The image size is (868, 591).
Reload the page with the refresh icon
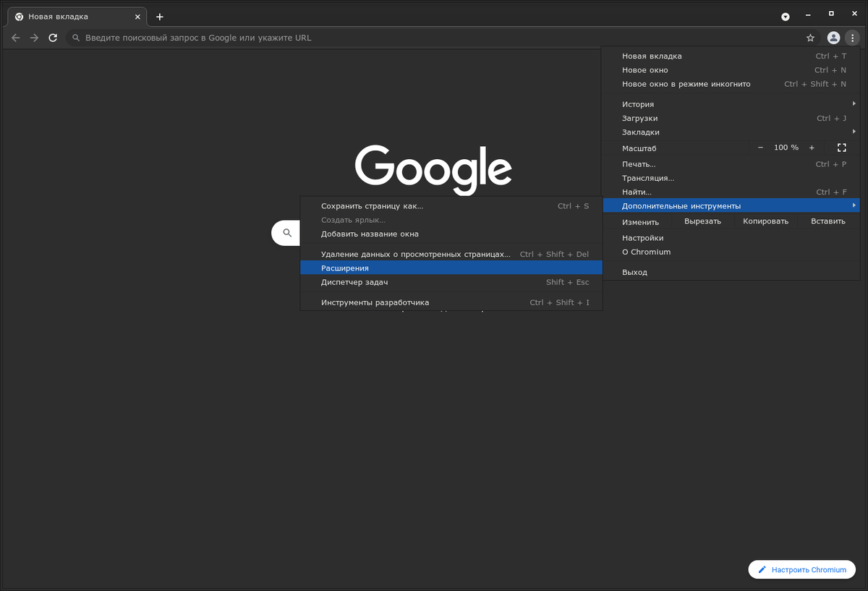click(x=53, y=38)
